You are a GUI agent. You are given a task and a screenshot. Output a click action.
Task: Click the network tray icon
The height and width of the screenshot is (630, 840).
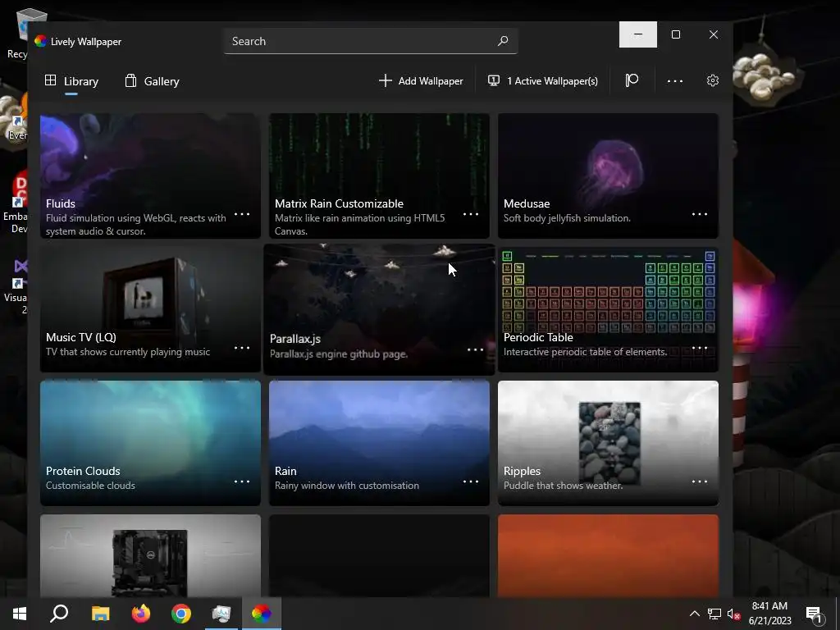[714, 614]
